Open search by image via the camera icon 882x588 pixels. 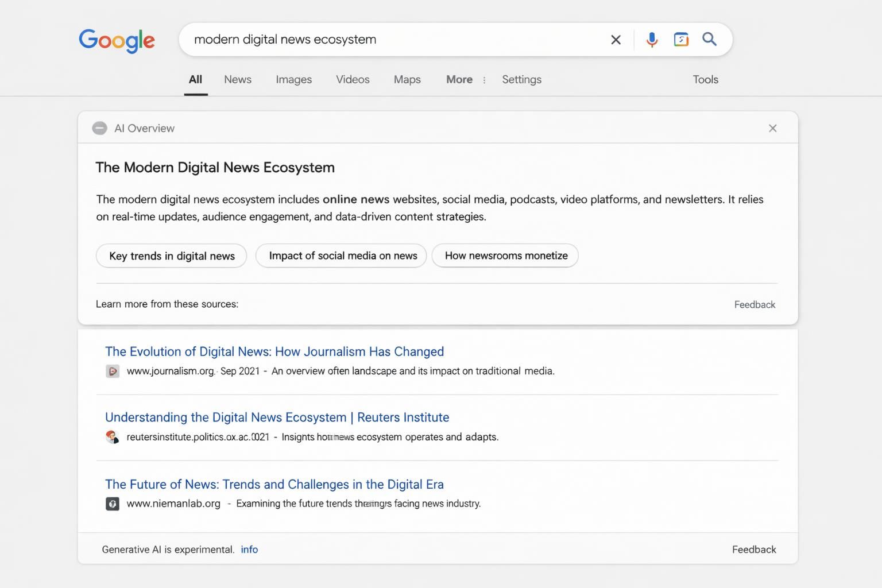click(681, 40)
